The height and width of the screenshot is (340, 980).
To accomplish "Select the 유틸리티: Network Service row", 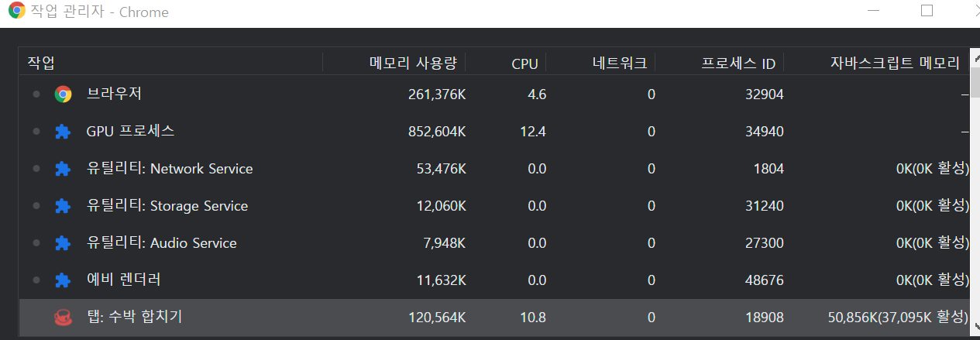I will tap(169, 169).
